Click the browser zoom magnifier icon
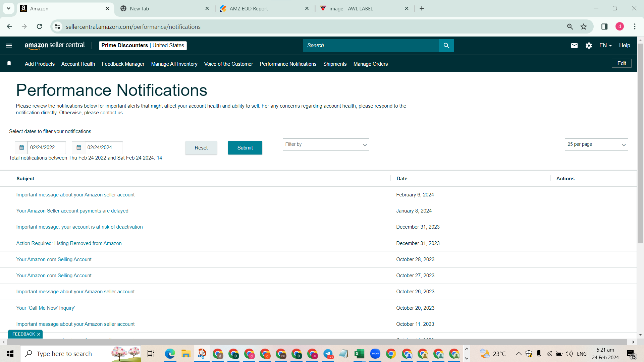This screenshot has width=644, height=362. [570, 26]
